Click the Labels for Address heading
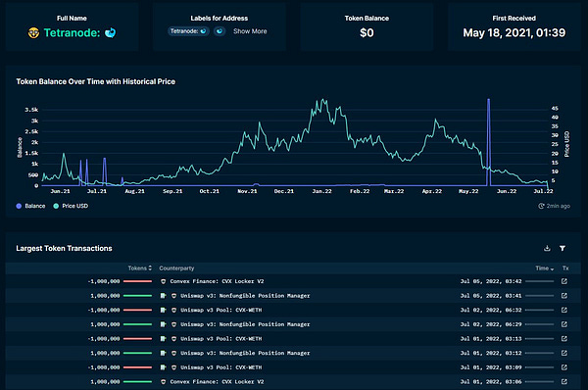The width and height of the screenshot is (588, 390). click(x=220, y=18)
